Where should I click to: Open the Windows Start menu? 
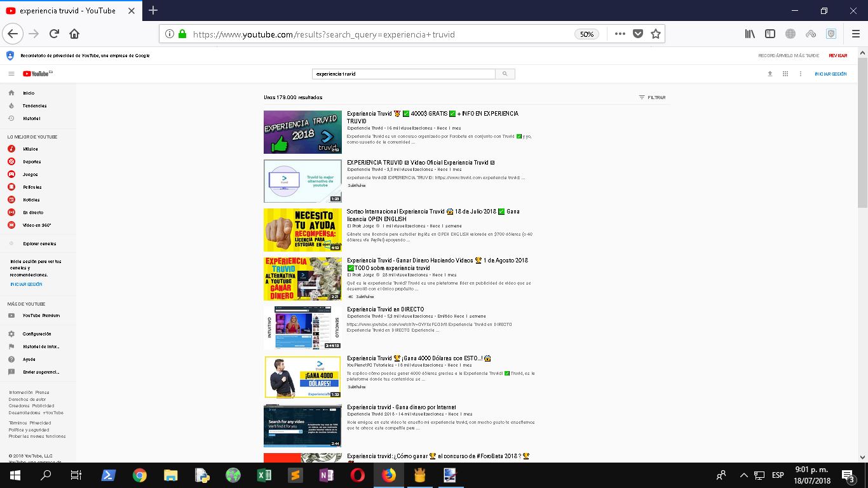point(15,475)
